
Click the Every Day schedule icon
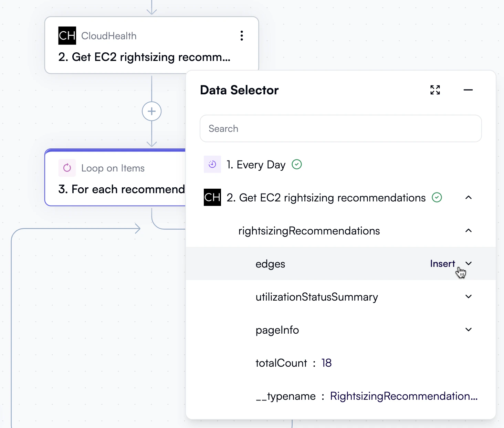(x=212, y=165)
